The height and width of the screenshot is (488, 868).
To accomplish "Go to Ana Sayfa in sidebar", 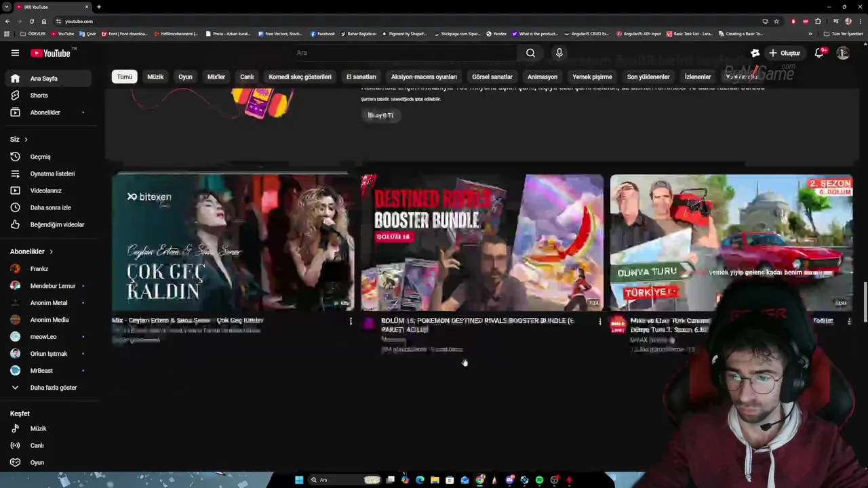I will click(47, 79).
